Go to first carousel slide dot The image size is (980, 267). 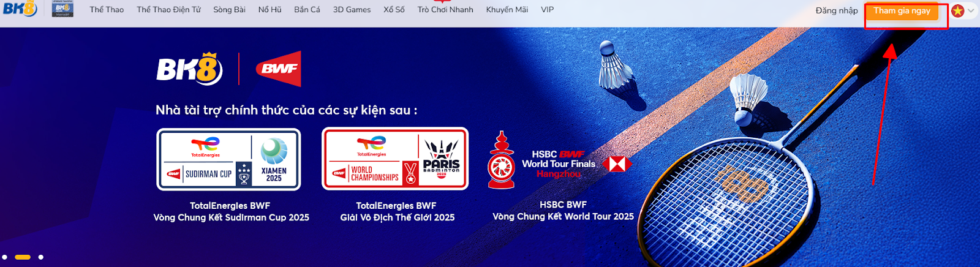point(4,257)
